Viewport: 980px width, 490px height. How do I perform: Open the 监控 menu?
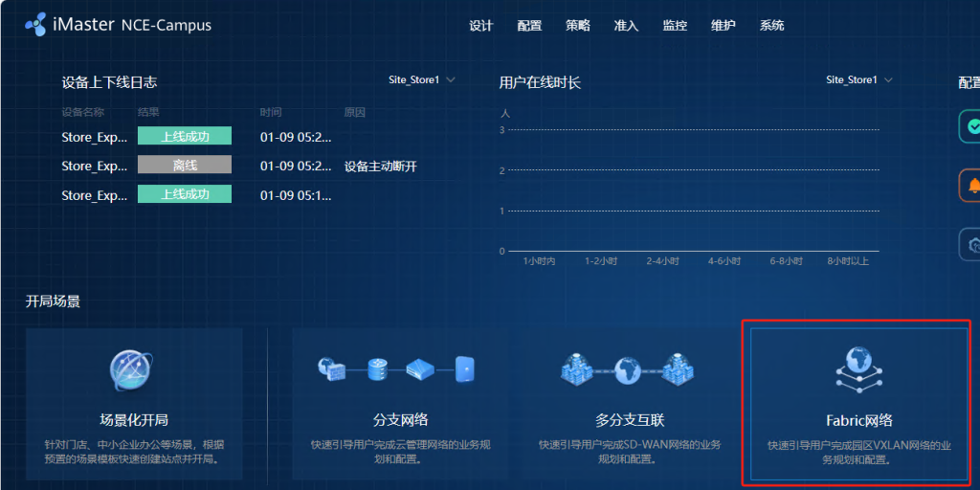pos(675,26)
